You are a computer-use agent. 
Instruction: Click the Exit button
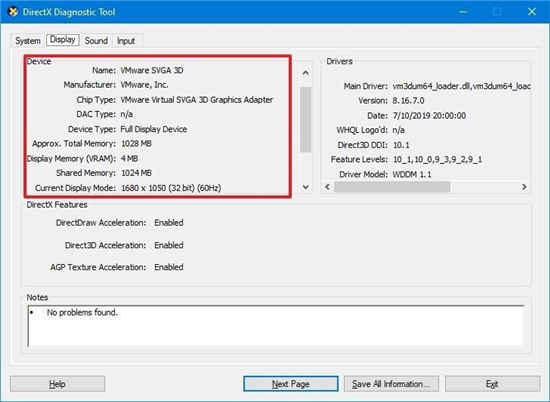(x=492, y=384)
